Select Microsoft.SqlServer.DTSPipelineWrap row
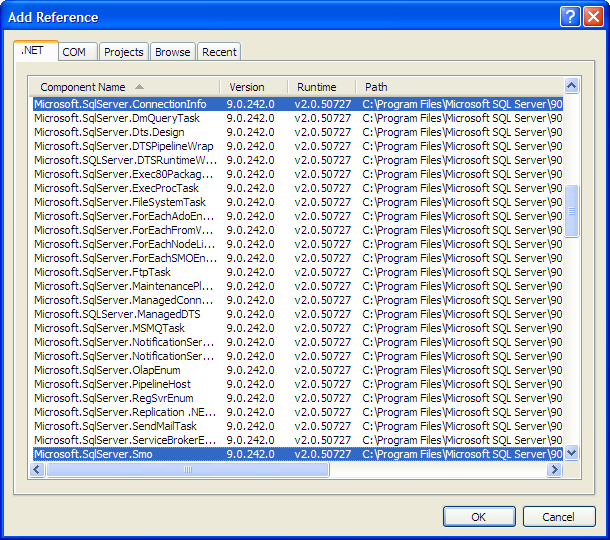 (x=298, y=146)
